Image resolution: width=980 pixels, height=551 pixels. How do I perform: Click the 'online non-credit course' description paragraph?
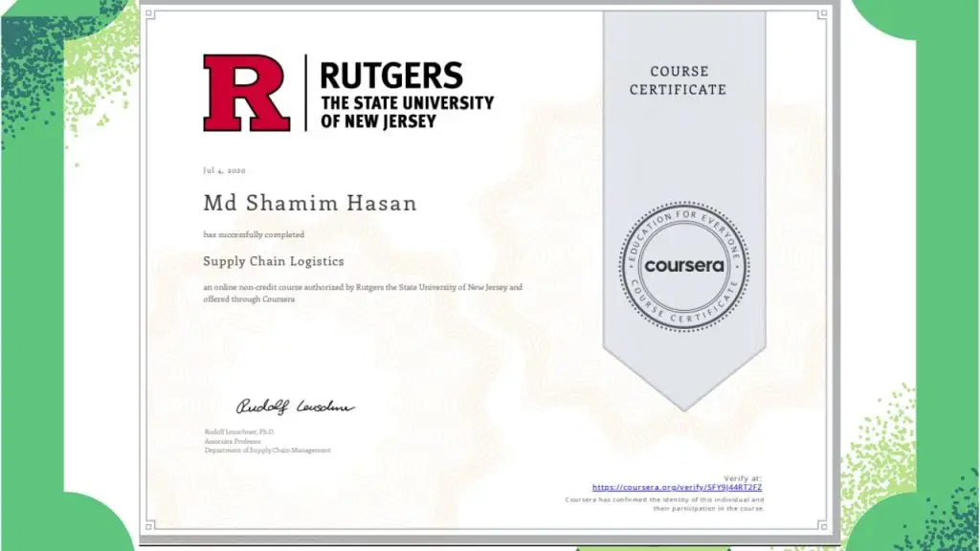click(363, 293)
